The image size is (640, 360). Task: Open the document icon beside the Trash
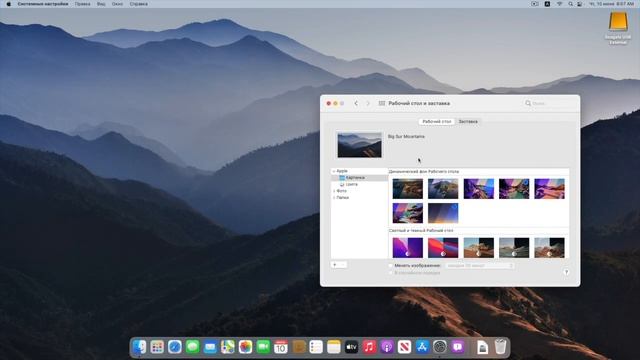pyautogui.click(x=482, y=347)
